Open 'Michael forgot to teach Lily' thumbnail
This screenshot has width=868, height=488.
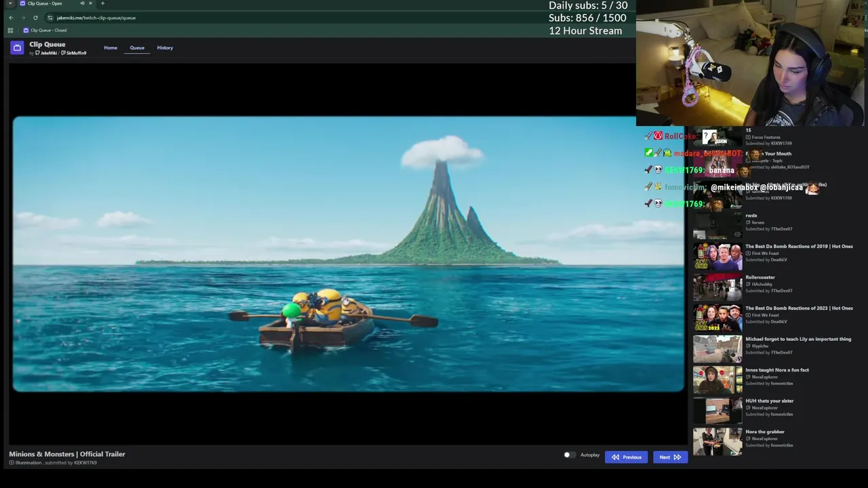[717, 349]
